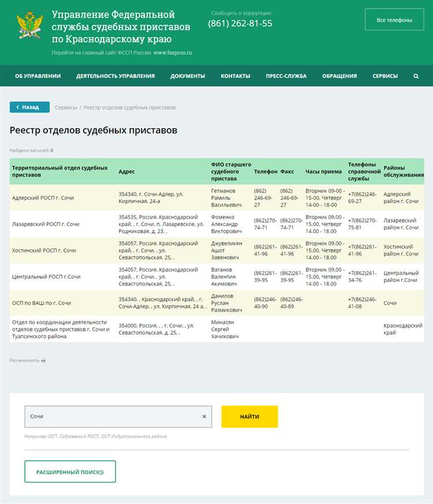
Task: Open ДОКУМЕНТЫ menu item
Action: [x=188, y=76]
